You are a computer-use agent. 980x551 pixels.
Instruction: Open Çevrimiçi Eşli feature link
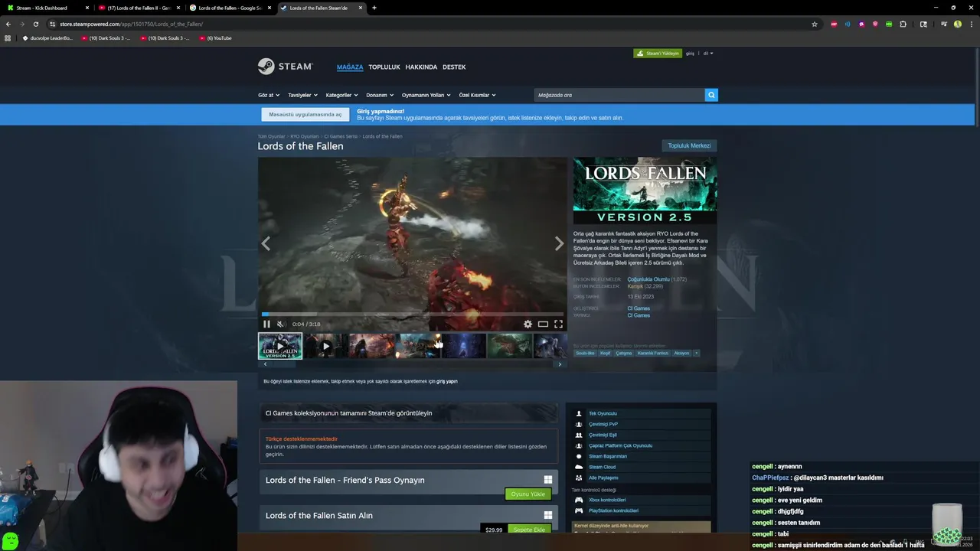[603, 435]
